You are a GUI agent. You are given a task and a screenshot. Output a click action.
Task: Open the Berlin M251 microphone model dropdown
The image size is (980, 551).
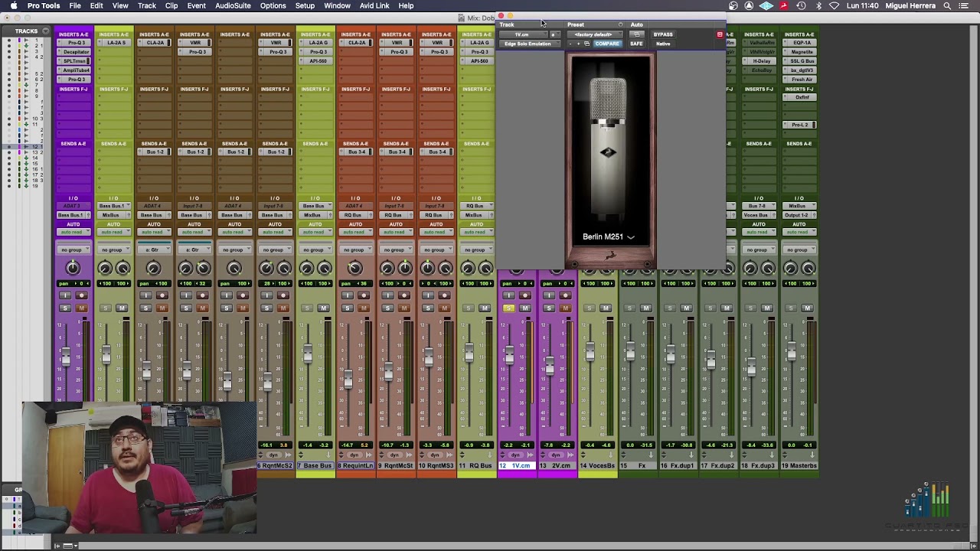click(609, 237)
